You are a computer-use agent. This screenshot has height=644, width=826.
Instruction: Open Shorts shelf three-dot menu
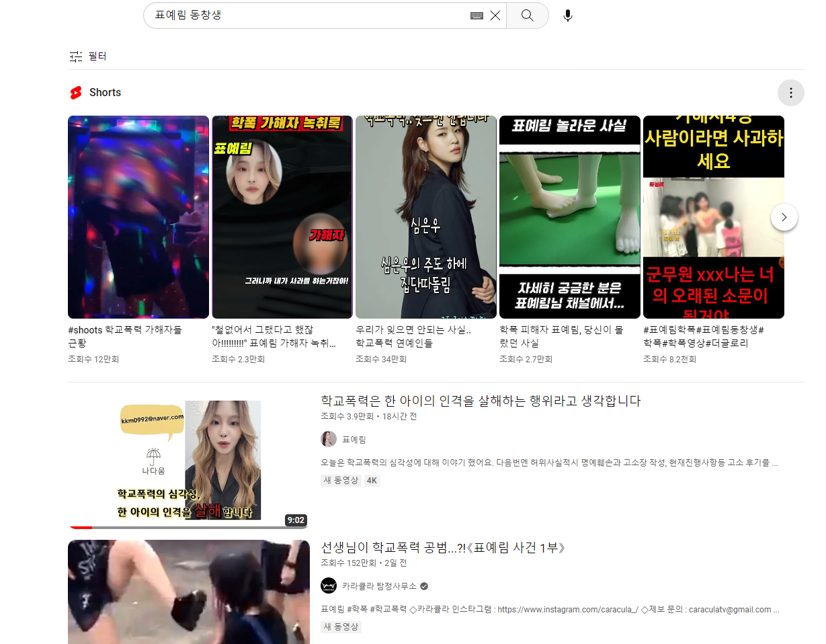coord(791,93)
